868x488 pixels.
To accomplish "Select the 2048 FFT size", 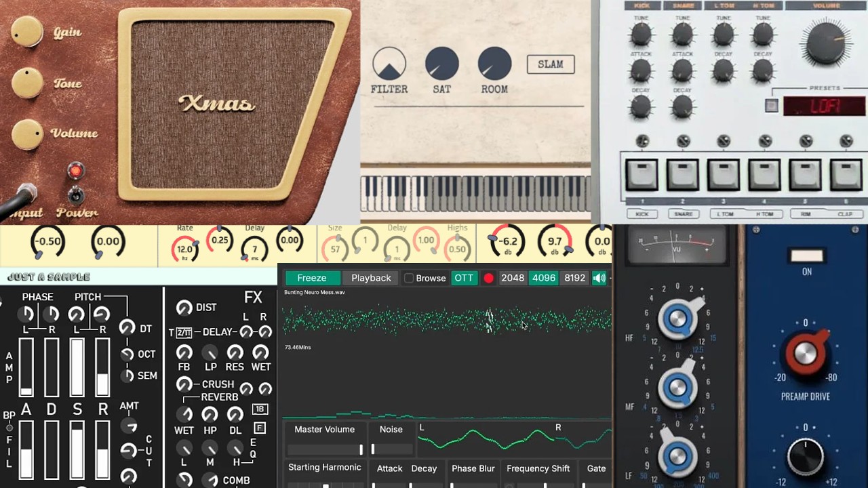I will [x=513, y=278].
